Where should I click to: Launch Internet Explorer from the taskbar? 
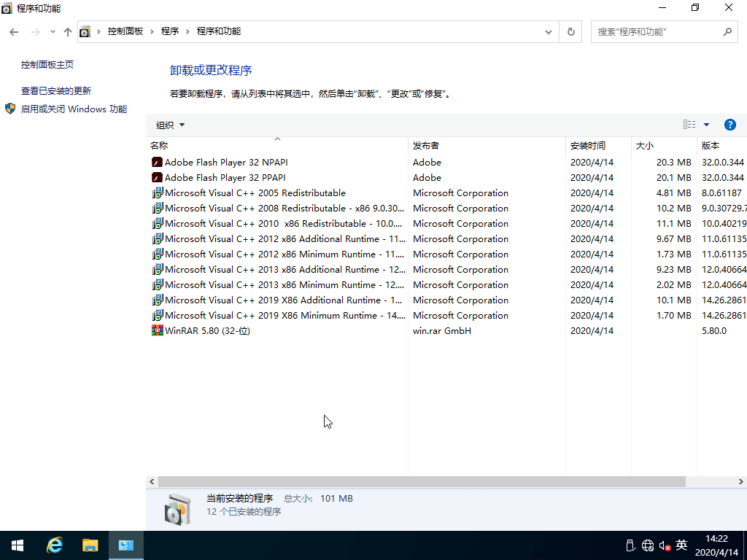tap(54, 545)
